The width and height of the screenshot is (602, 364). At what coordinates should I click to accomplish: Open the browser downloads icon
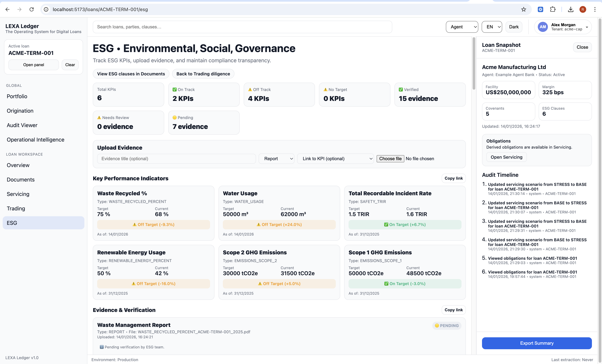pyautogui.click(x=570, y=9)
